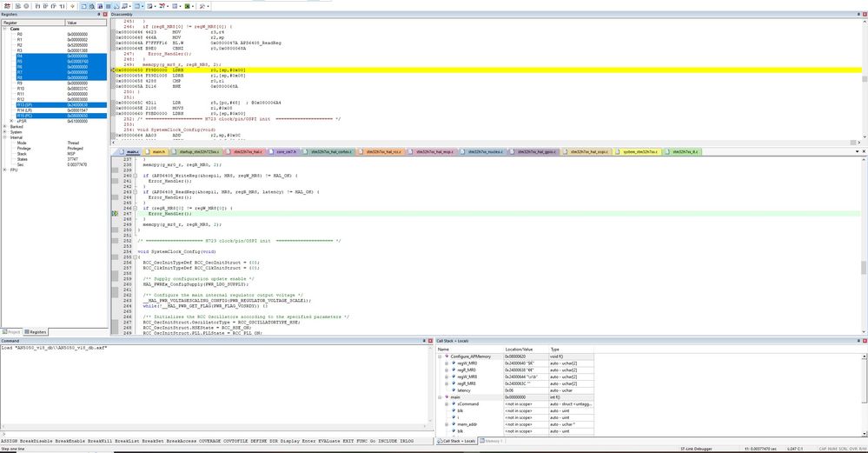Click the Command window input line
This screenshot has width=868, height=453.
tap(215, 436)
